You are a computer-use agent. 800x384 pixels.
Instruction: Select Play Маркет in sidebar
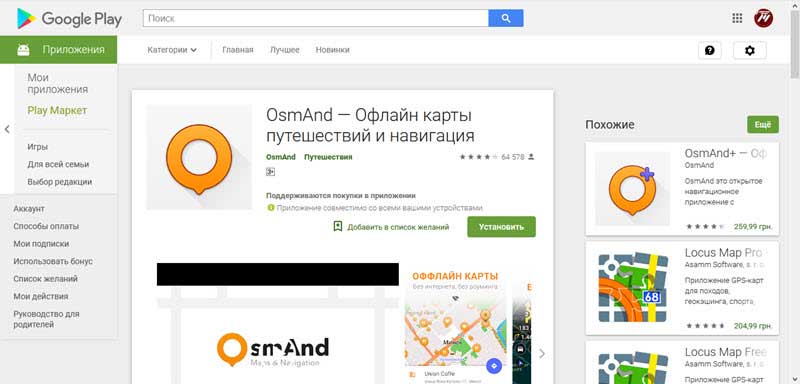[57, 111]
